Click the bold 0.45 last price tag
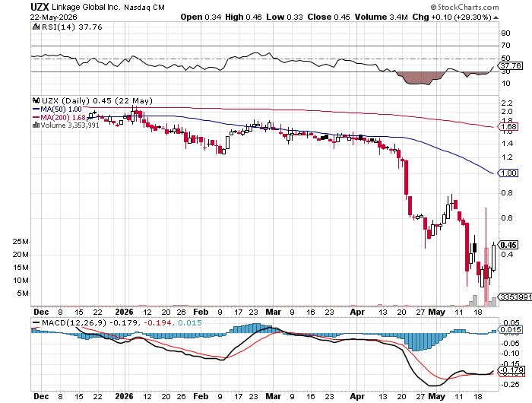 pyautogui.click(x=508, y=245)
